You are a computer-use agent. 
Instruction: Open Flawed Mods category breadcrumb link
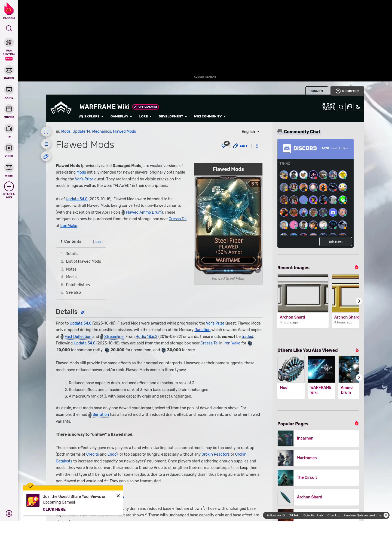pyautogui.click(x=124, y=131)
